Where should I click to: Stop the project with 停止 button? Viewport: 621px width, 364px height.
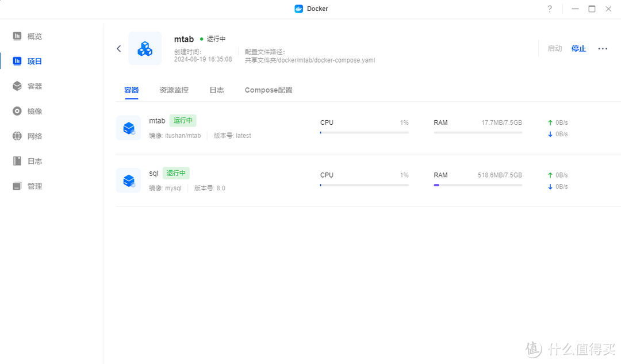click(x=578, y=48)
